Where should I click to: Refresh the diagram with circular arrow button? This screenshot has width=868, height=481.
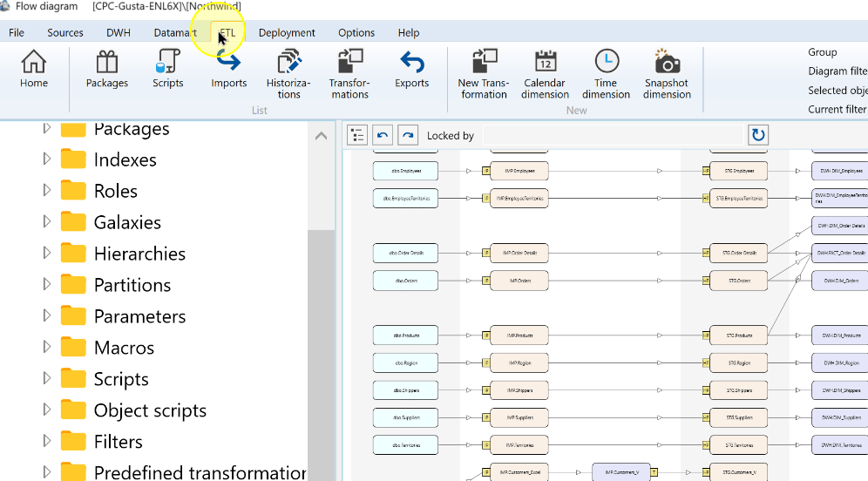pyautogui.click(x=758, y=135)
